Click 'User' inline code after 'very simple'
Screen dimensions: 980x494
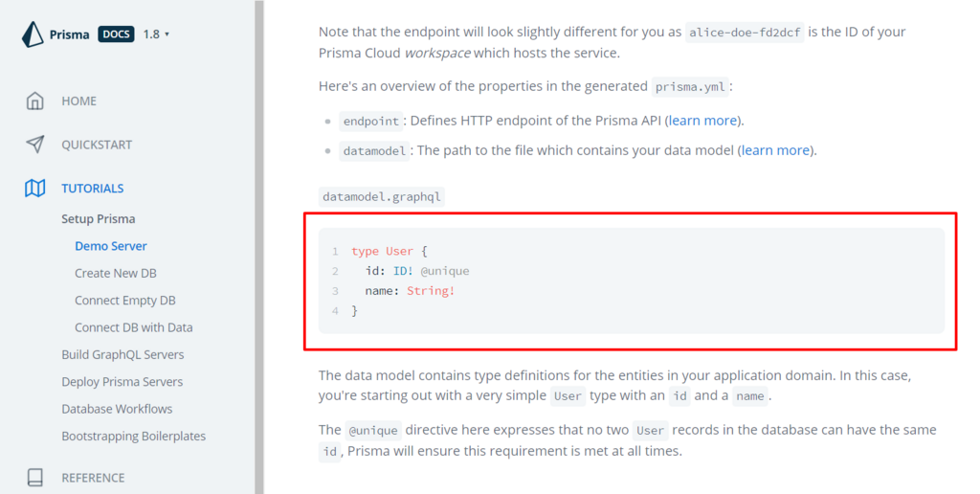pyautogui.click(x=568, y=396)
